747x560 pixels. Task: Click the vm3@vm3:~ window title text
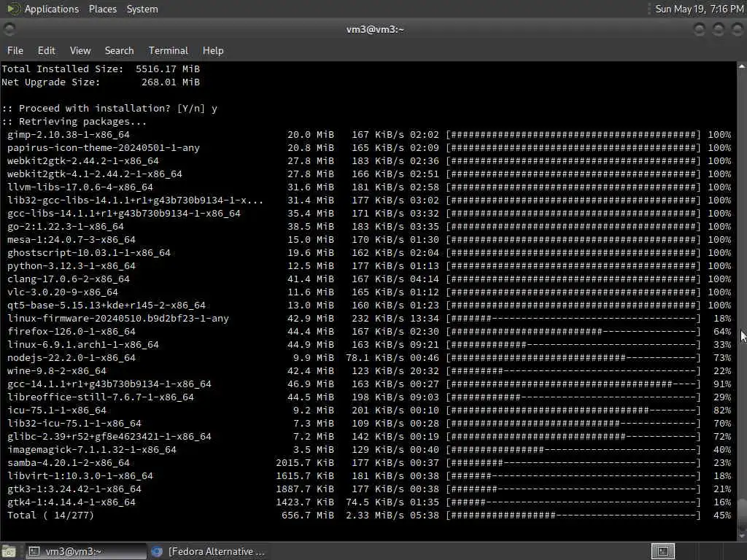coord(375,29)
